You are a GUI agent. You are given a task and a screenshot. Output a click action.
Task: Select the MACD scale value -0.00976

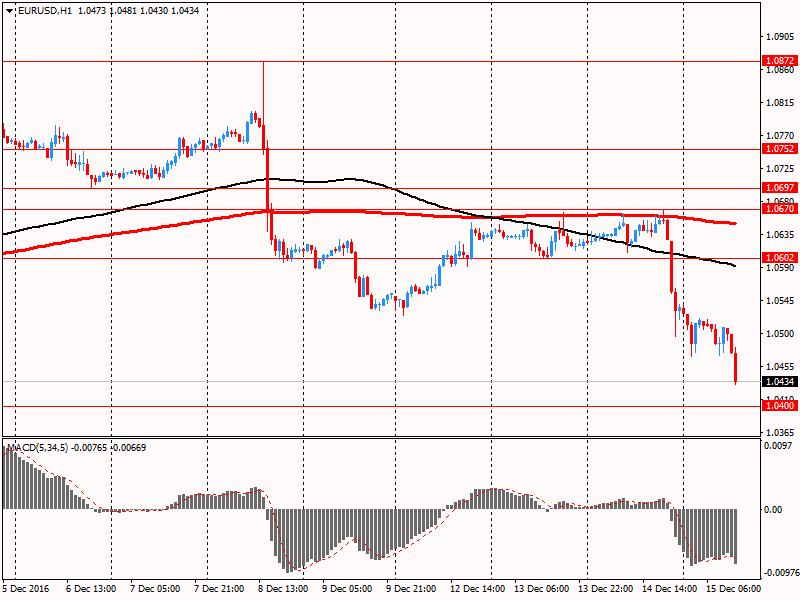[781, 573]
